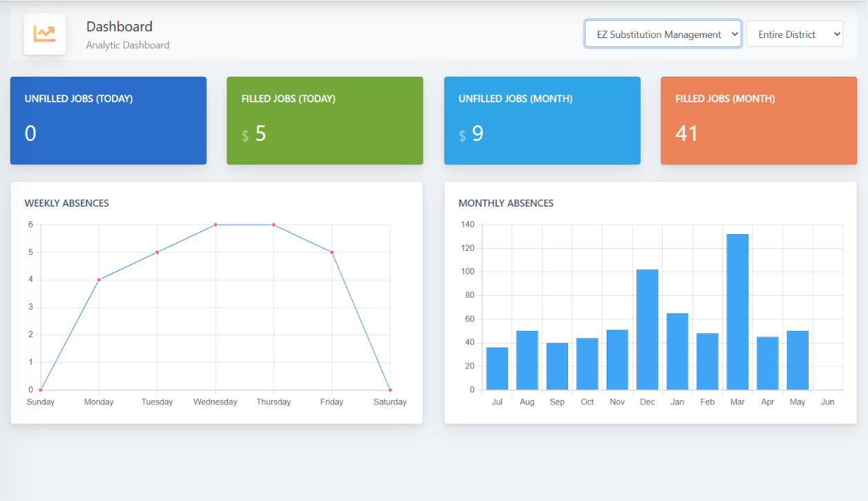Select the Filled Jobs (Month) card
The width and height of the screenshot is (868, 501).
click(x=758, y=120)
